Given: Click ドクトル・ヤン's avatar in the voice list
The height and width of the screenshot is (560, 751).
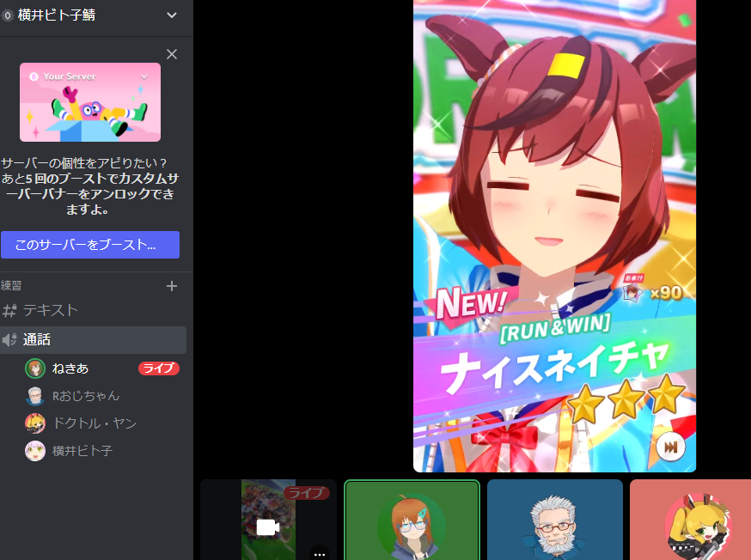Looking at the screenshot, I should (x=35, y=423).
